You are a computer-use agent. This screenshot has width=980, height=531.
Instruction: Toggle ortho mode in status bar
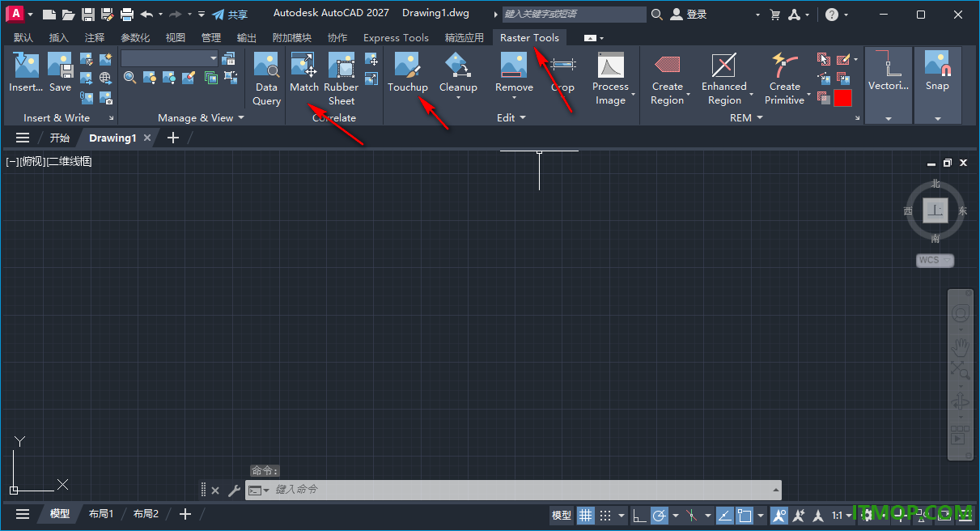[x=639, y=515]
